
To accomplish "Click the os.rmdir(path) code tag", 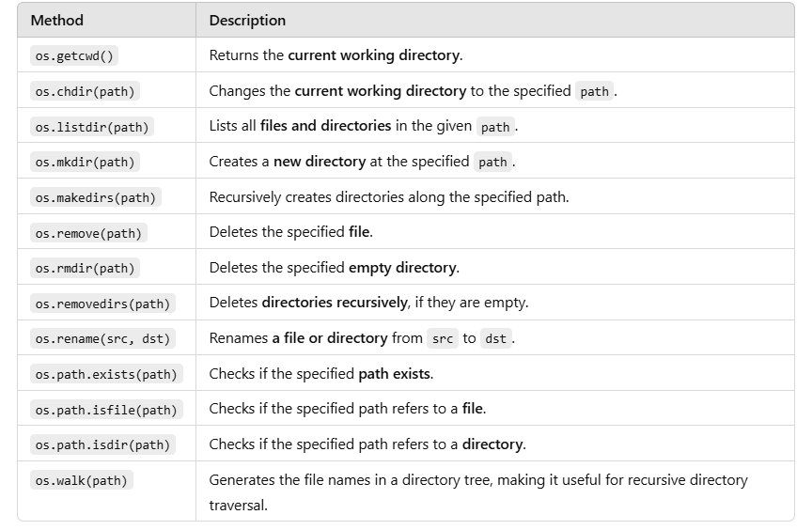I will pyautogui.click(x=85, y=268).
